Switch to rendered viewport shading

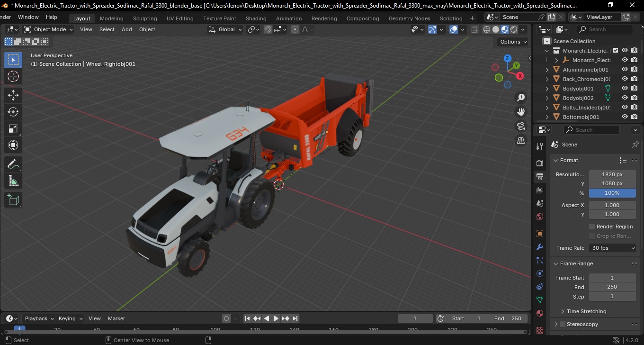[514, 29]
